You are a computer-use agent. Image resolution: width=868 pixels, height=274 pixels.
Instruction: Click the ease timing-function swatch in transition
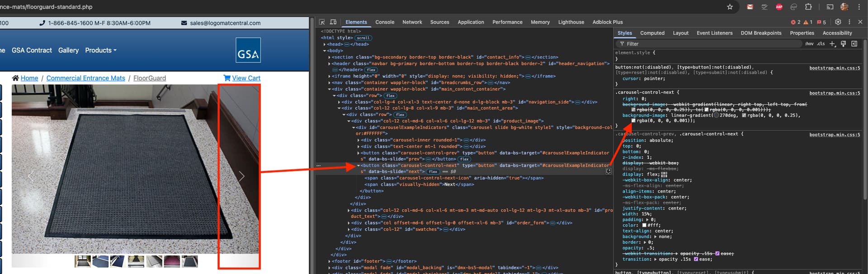(x=696, y=259)
